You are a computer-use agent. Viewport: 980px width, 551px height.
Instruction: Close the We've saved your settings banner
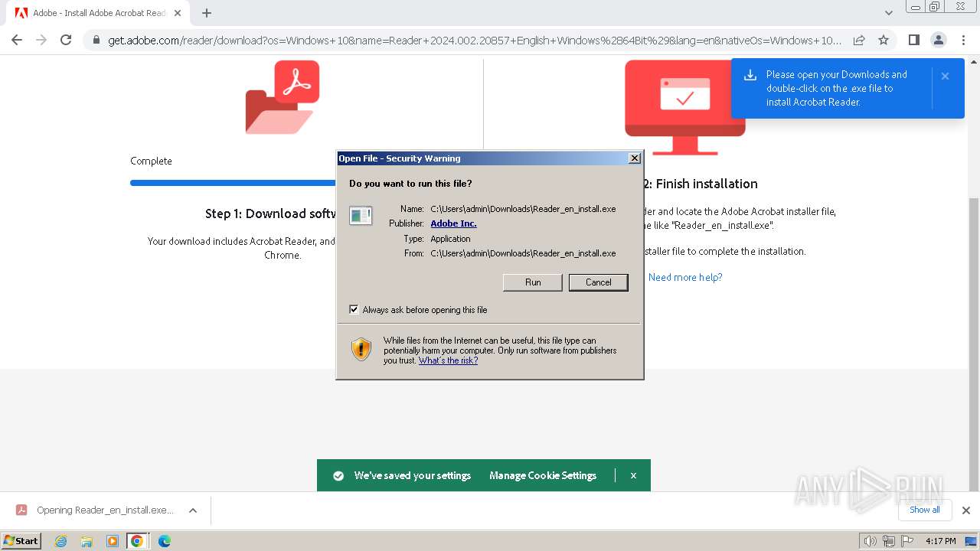(633, 475)
